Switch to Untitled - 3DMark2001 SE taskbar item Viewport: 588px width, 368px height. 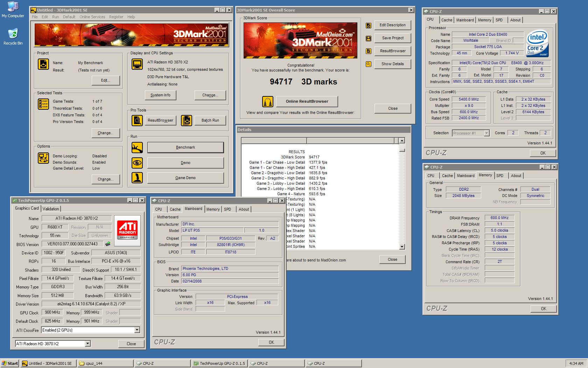tap(48, 363)
